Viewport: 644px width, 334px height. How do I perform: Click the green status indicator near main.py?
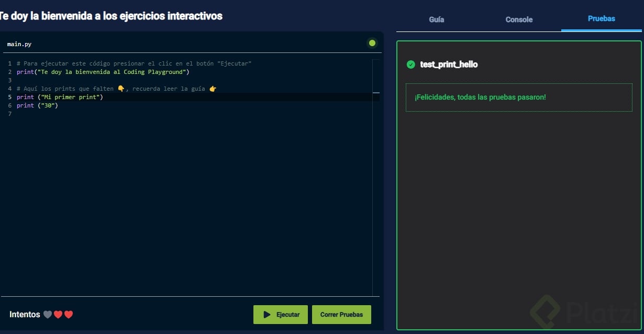[x=372, y=43]
